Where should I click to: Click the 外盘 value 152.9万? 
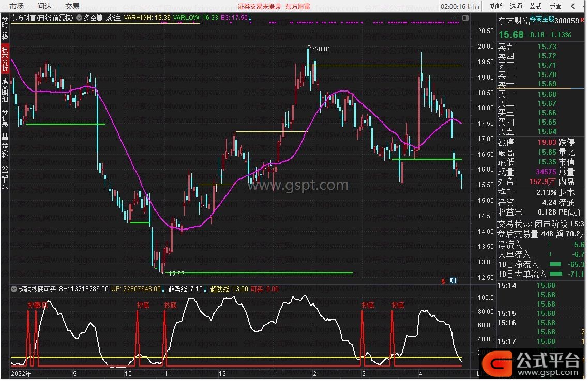pos(542,181)
